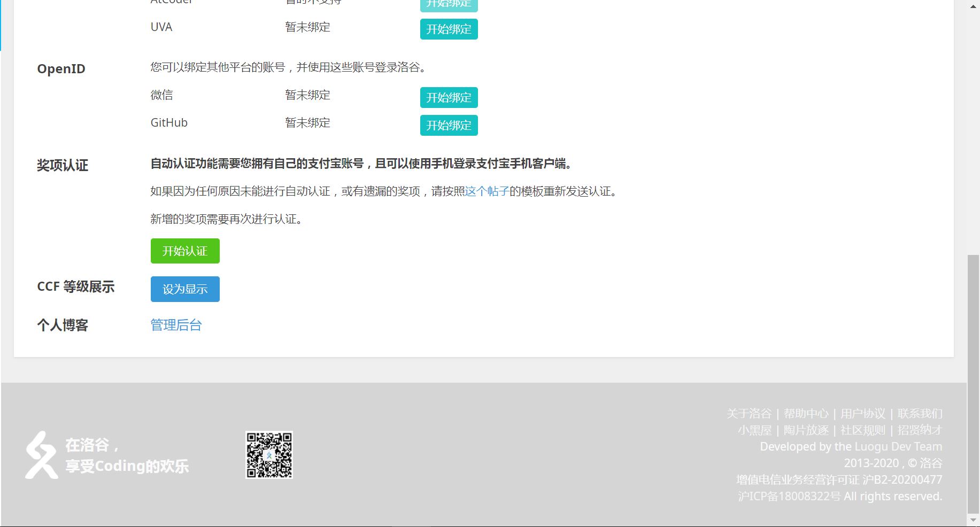Image resolution: width=980 pixels, height=527 pixels.
Task: Open the 这个帖子 link in award section
Action: [x=487, y=191]
